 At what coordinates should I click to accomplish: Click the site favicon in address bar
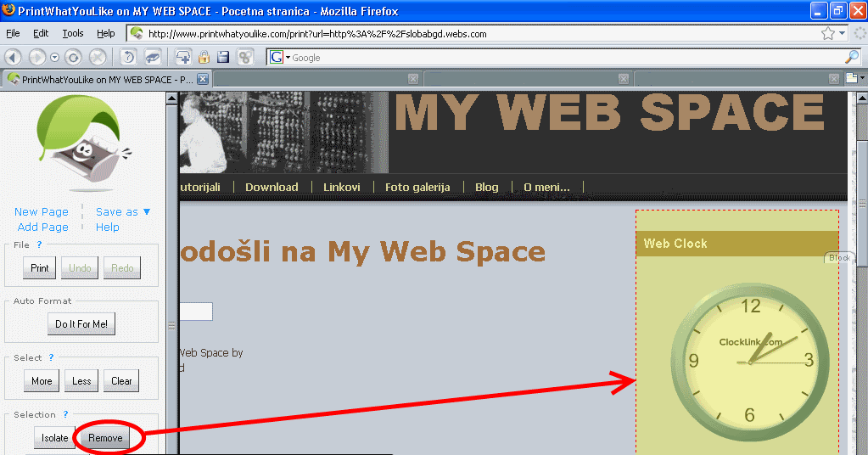click(x=136, y=34)
